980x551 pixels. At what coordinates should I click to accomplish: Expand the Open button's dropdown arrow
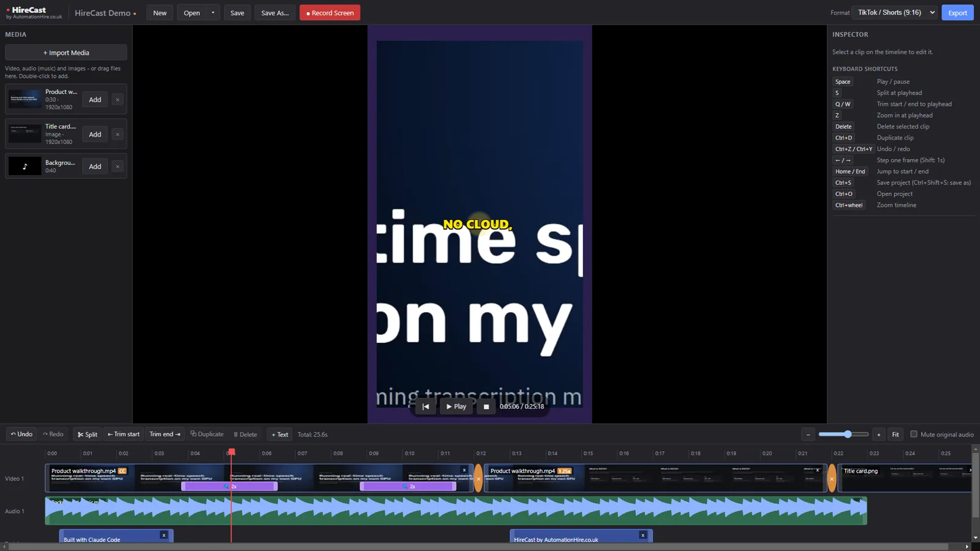tap(213, 13)
